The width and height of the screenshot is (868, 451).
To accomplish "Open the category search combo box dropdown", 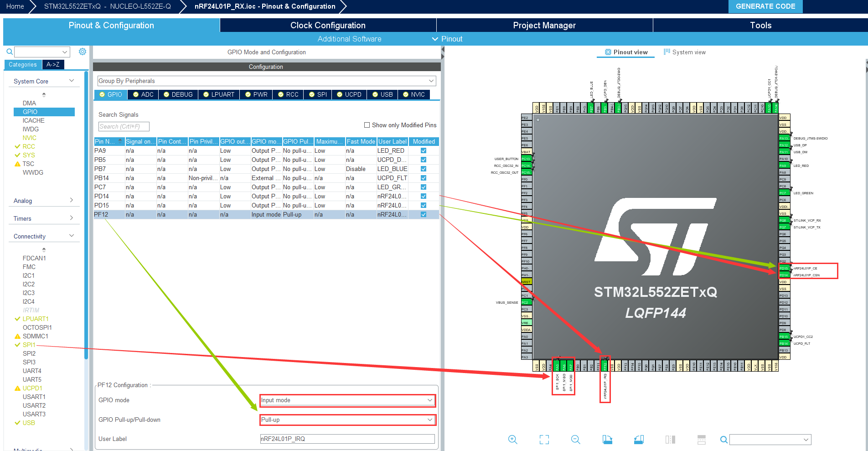I will tap(65, 52).
